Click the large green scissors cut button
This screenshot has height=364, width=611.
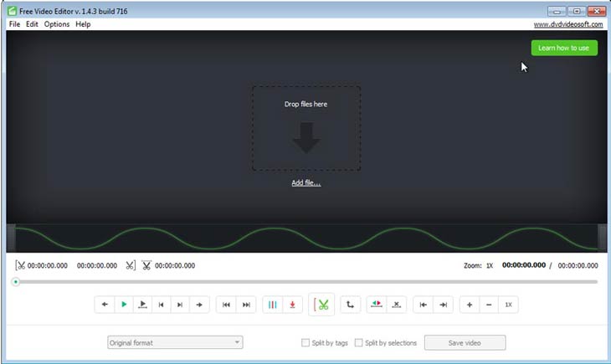click(x=321, y=305)
